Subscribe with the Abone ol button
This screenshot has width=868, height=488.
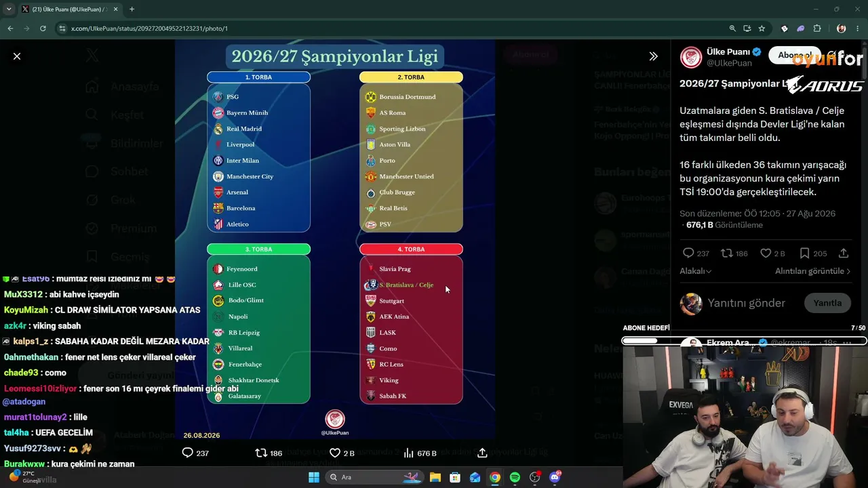(x=795, y=56)
